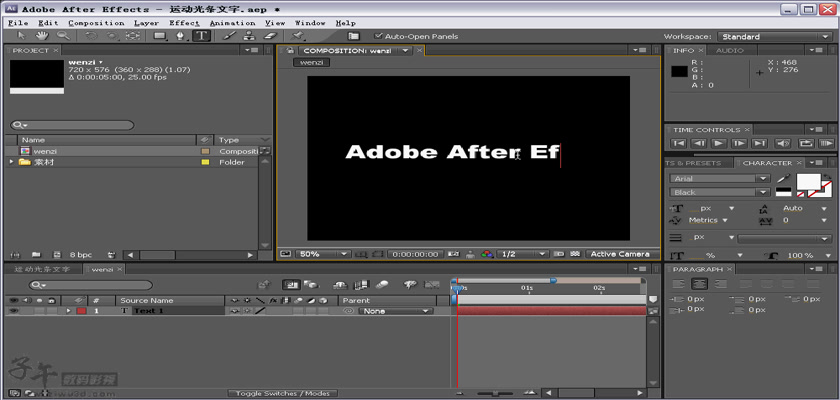This screenshot has width=840, height=400.
Task: Select the Rectangle mask tool
Action: (160, 36)
